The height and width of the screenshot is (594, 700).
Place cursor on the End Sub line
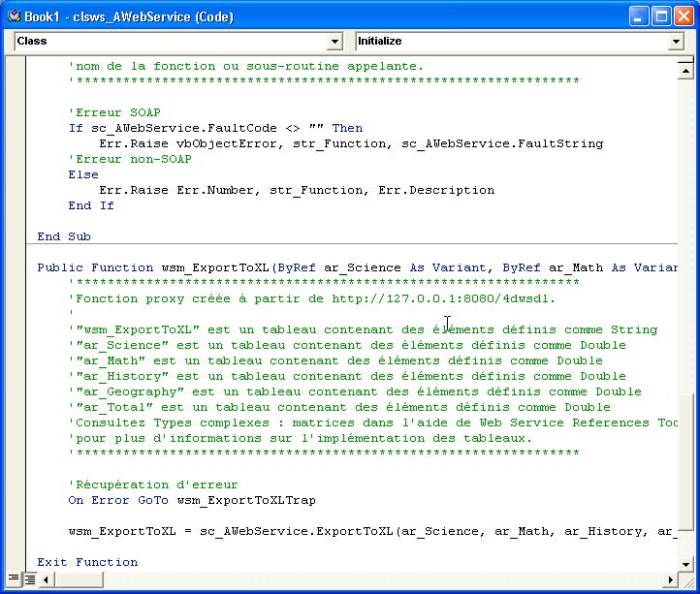tap(64, 236)
